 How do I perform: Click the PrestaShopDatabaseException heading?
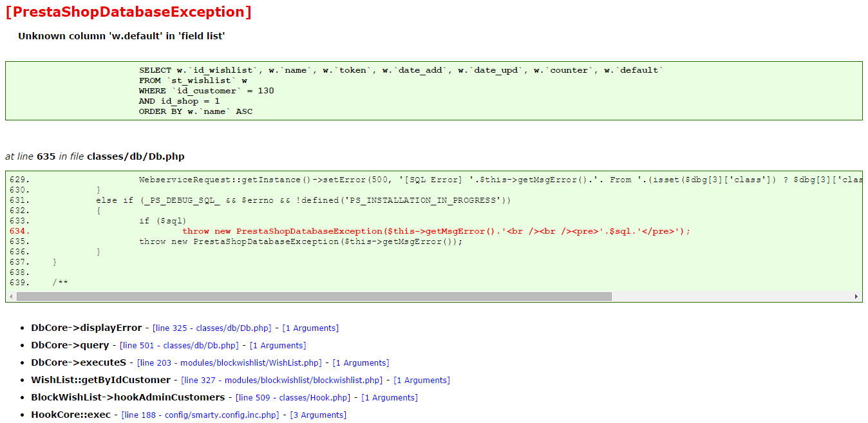[x=129, y=12]
